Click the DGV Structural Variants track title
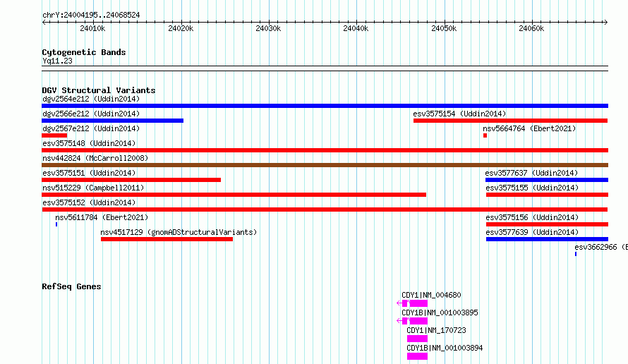Screen dimensions: 628x364 pos(99,90)
